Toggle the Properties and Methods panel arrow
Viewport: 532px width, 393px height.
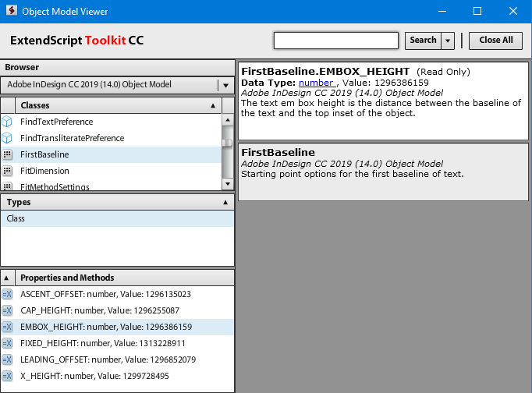[x=7, y=278]
